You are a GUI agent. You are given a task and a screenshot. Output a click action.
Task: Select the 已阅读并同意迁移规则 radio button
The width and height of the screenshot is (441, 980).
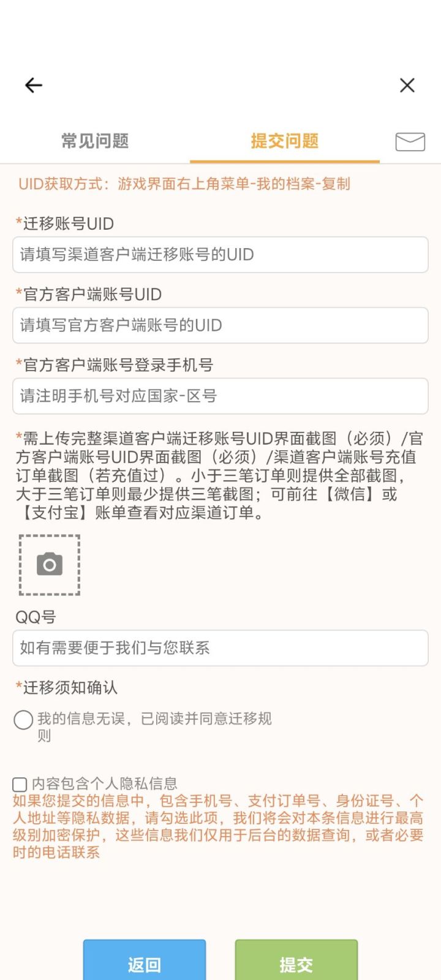tap(23, 720)
